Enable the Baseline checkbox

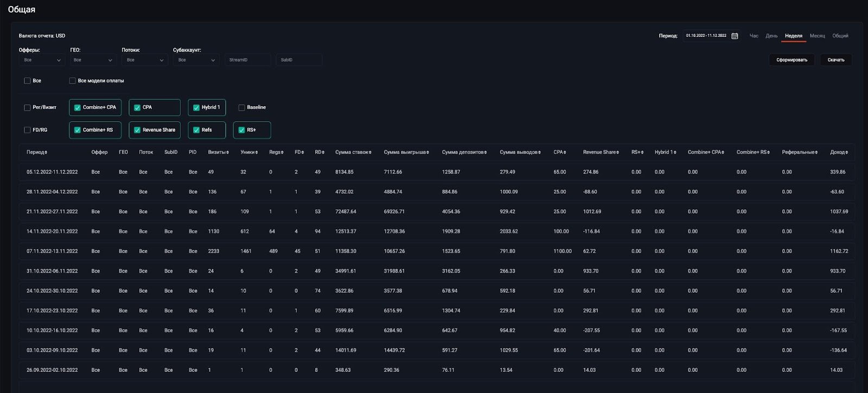coord(241,107)
